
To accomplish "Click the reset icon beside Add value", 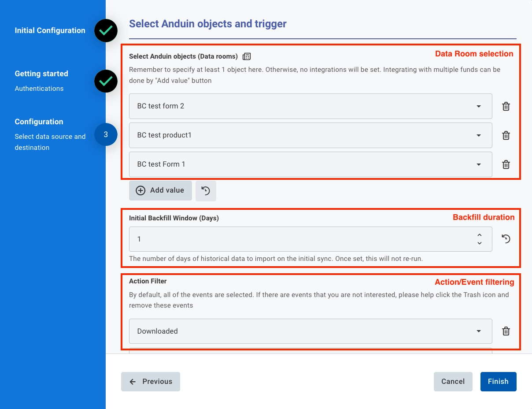I will [x=206, y=190].
